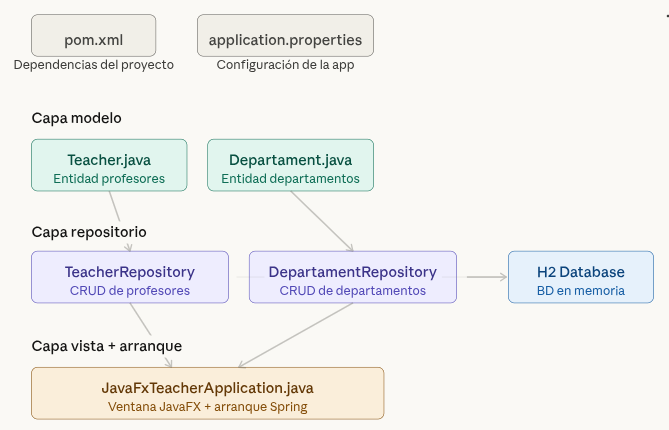Image resolution: width=669 pixels, height=430 pixels.
Task: Select the "Configuración de la app" caption
Action: click(285, 65)
